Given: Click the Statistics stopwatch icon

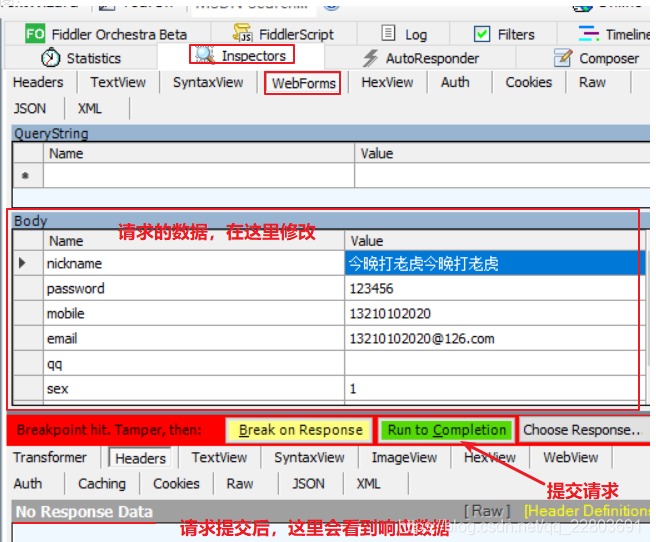Looking at the screenshot, I should (x=51, y=58).
